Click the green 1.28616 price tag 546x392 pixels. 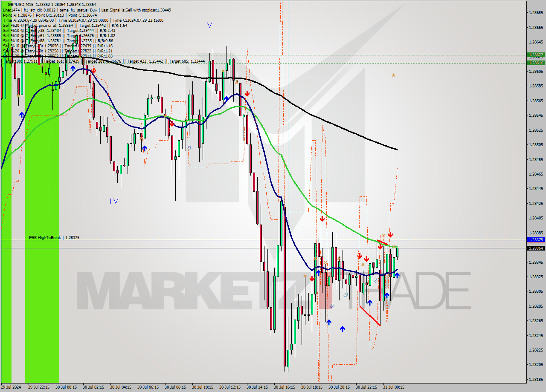(536, 63)
